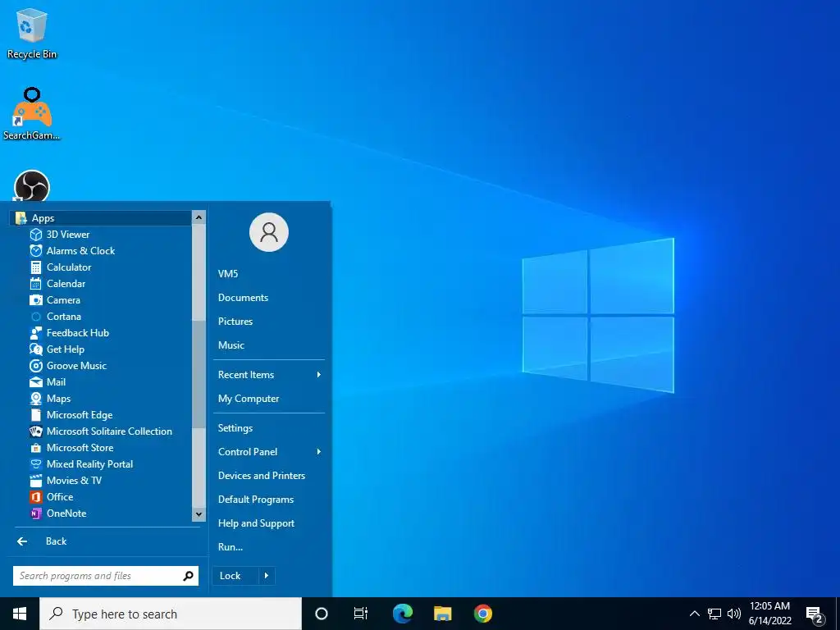Open Task View on the taskbar
Image resolution: width=840 pixels, height=630 pixels.
tap(361, 614)
